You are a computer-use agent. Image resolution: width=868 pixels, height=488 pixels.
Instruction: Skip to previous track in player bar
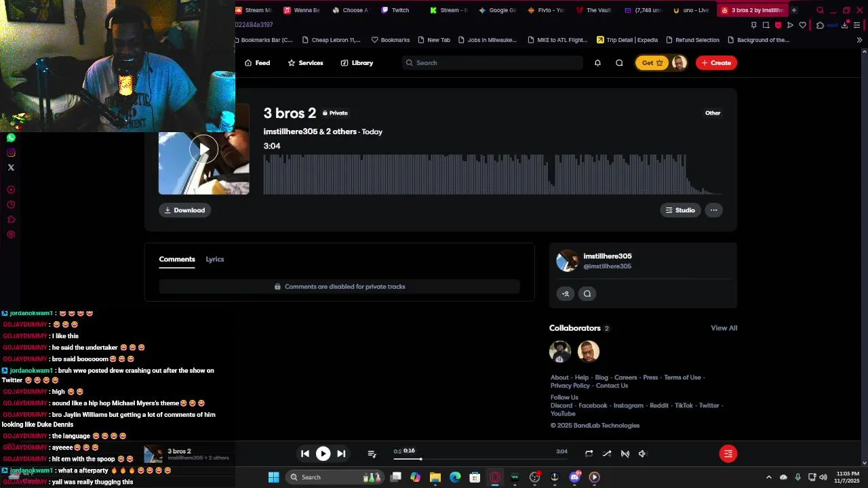tap(305, 453)
